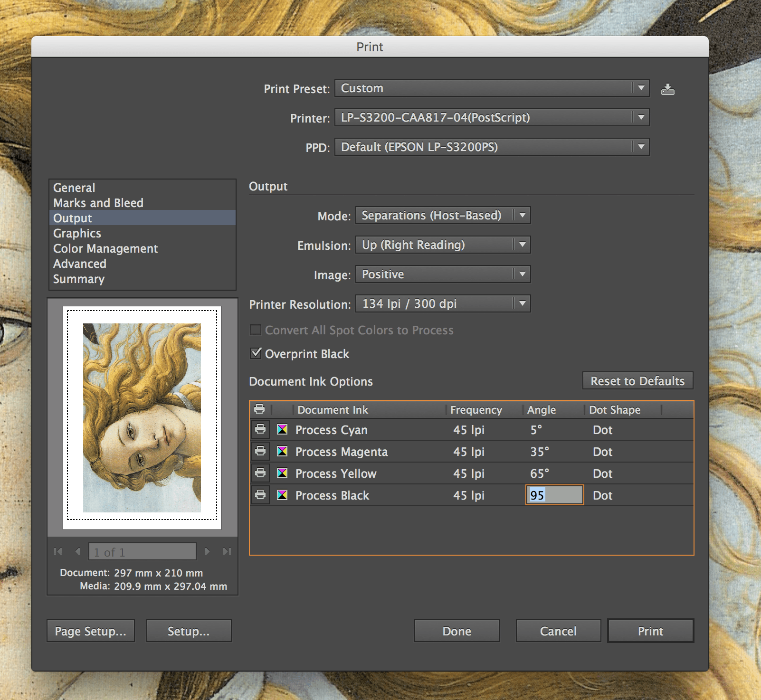Go to the next page in preview

pyautogui.click(x=207, y=551)
